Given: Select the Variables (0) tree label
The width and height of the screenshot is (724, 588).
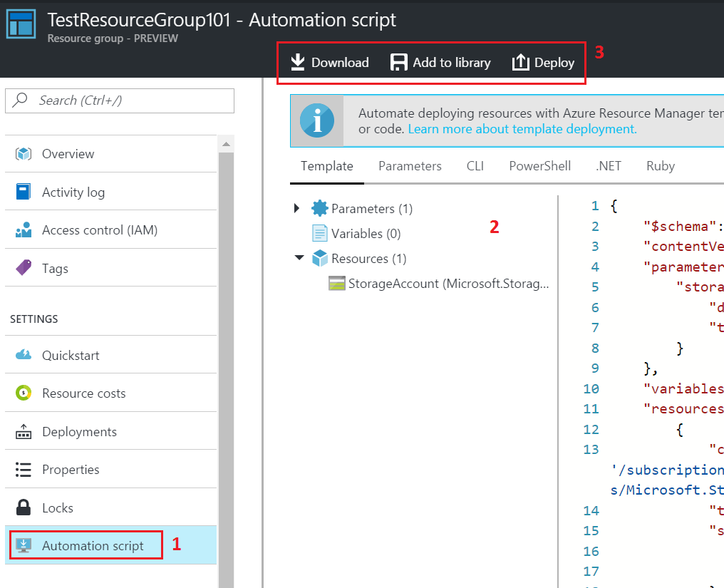Looking at the screenshot, I should (x=366, y=234).
